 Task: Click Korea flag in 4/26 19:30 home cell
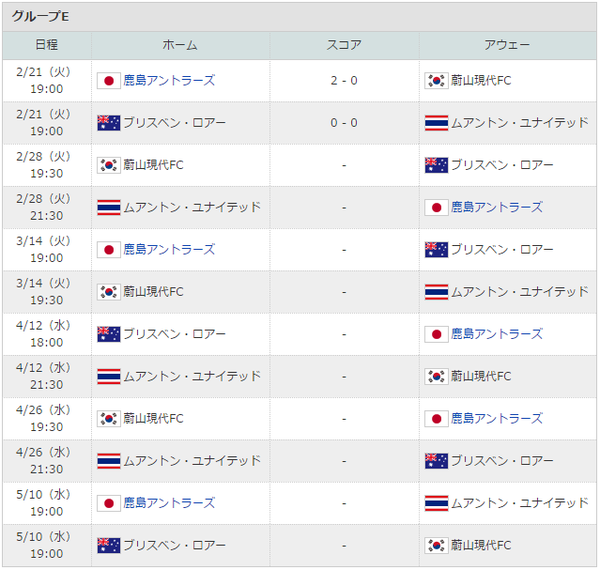tap(109, 419)
